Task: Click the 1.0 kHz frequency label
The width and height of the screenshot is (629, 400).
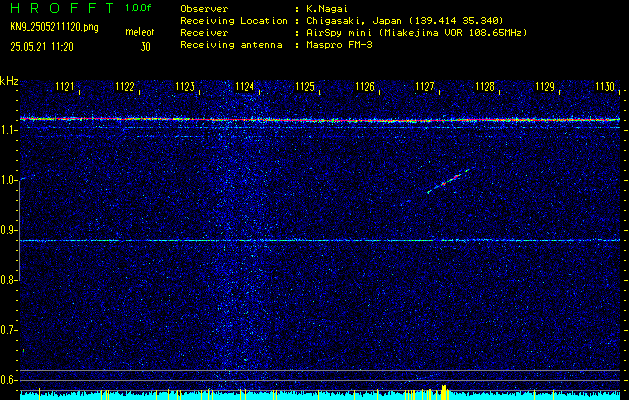Action: 8,180
